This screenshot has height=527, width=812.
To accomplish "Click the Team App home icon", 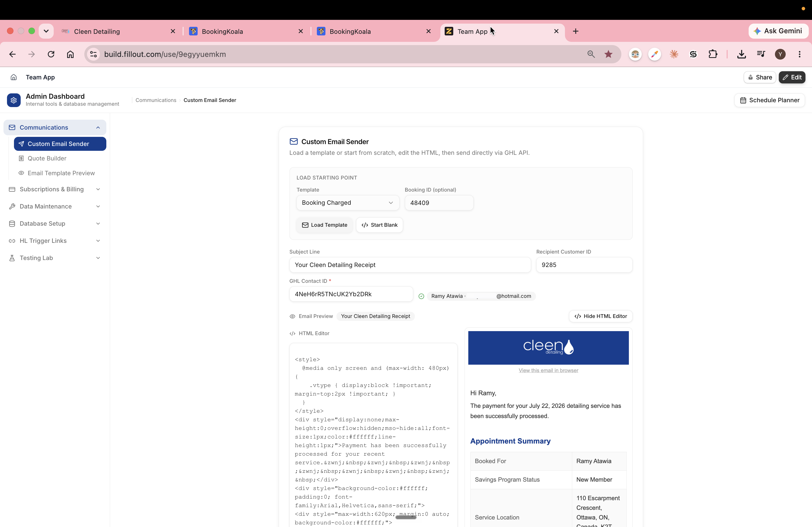I will [x=14, y=77].
